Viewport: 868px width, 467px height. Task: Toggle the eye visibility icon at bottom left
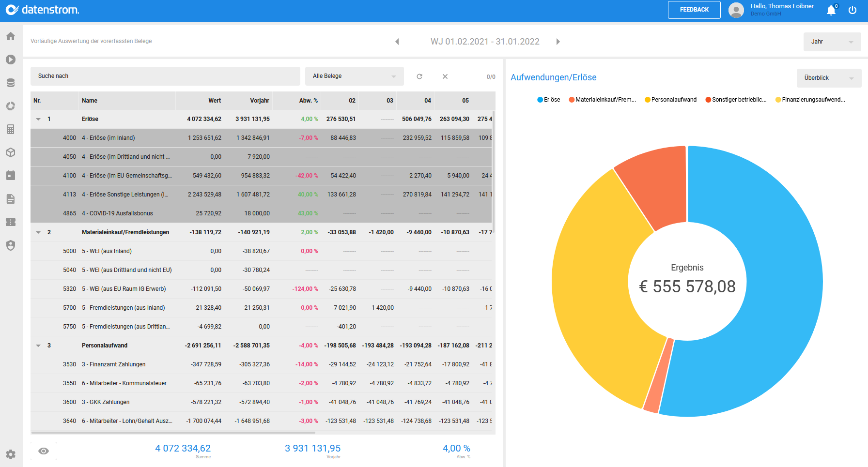point(43,451)
